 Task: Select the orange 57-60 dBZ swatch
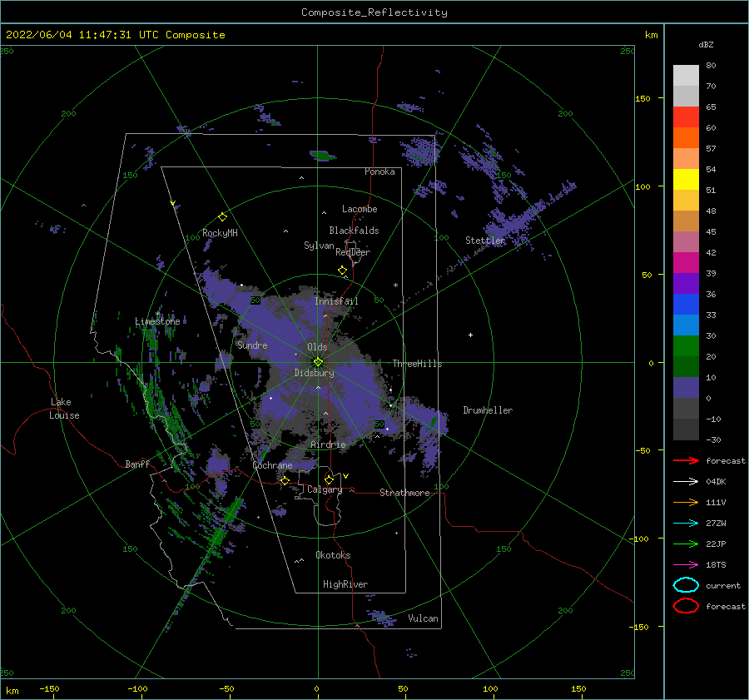click(x=686, y=138)
